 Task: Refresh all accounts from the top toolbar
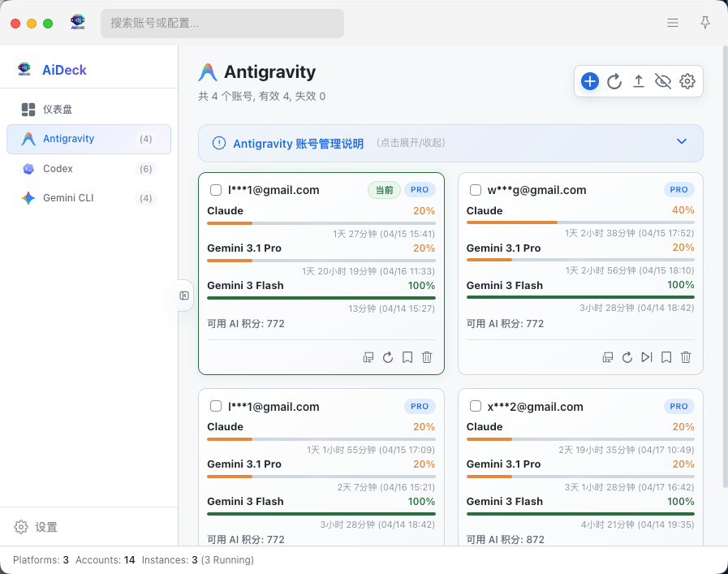pyautogui.click(x=614, y=81)
